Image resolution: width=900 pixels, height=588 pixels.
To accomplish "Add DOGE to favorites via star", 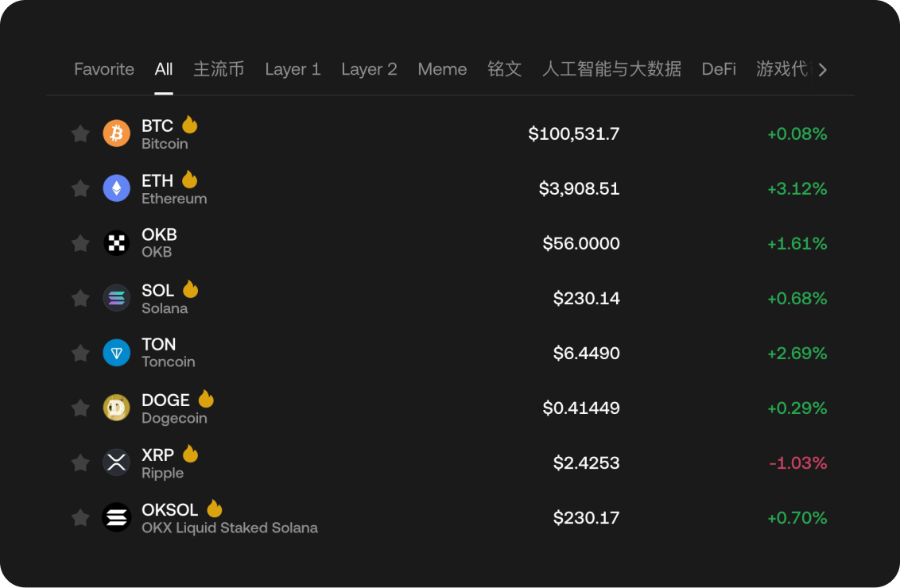I will coord(80,408).
